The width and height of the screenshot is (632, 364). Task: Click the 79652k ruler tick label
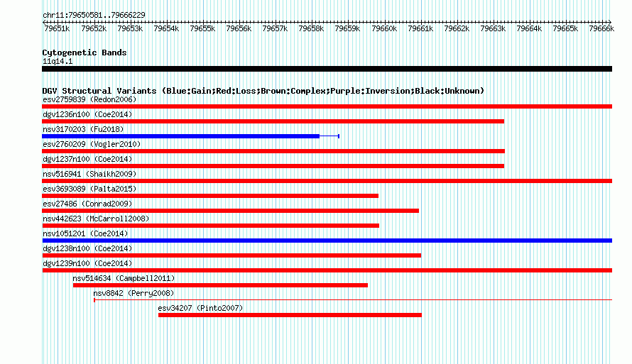click(x=94, y=28)
